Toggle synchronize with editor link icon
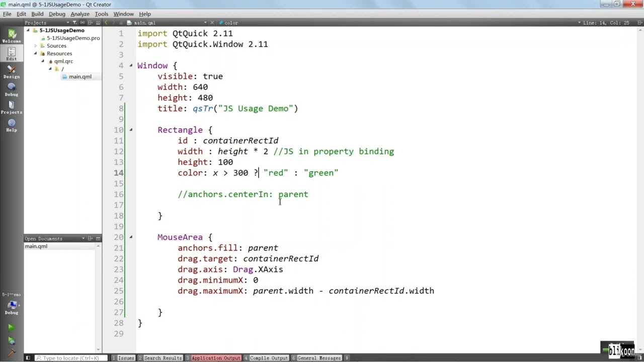Viewport: 644px width, 362px height. 83,23
